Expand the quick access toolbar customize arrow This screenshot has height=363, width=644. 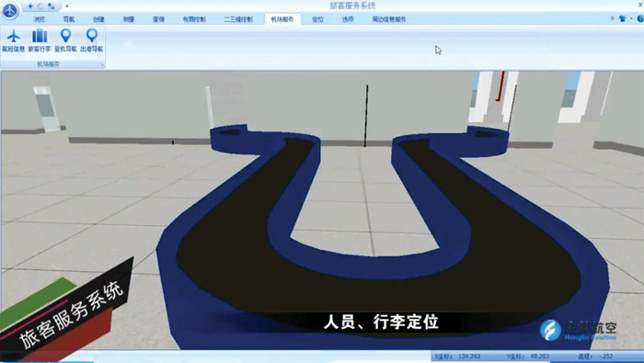point(67,6)
